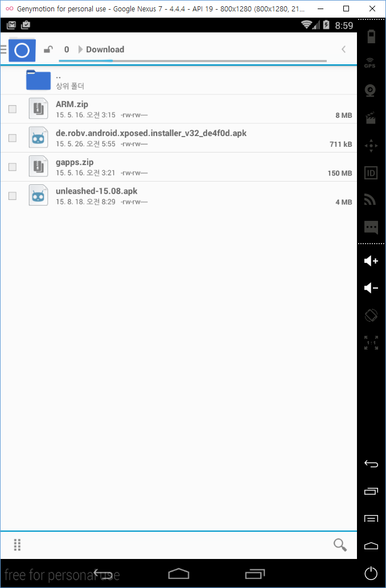Click Genymotion power button
The height and width of the screenshot is (588, 386).
tap(371, 573)
